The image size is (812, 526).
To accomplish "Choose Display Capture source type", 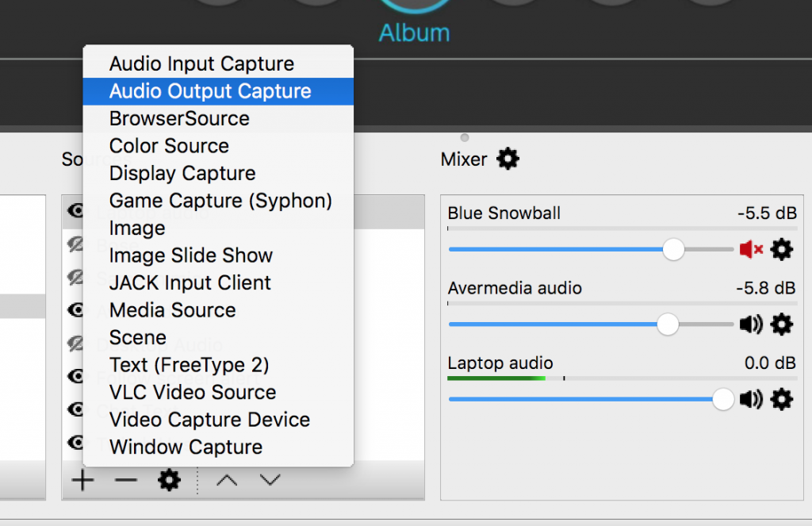I will tap(218, 174).
